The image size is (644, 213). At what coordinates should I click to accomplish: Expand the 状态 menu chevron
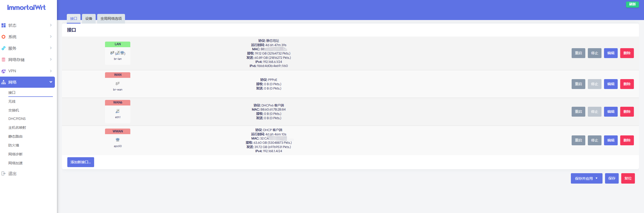coord(51,25)
